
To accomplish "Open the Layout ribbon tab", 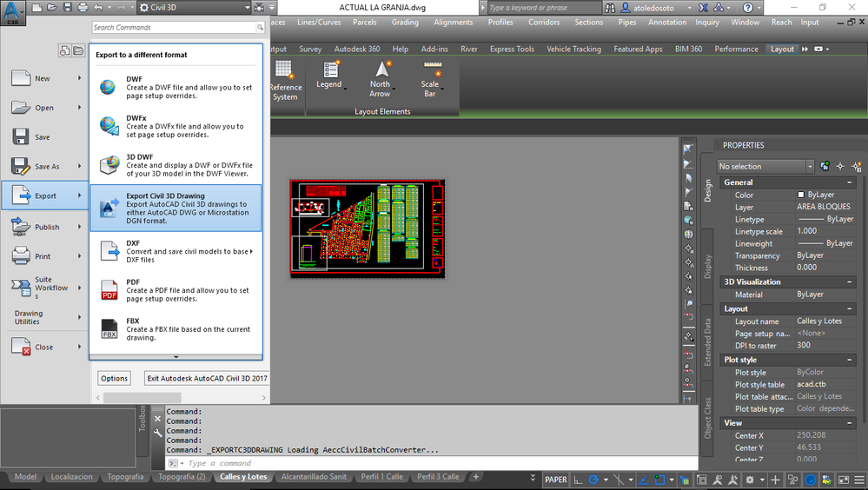I will [x=782, y=49].
